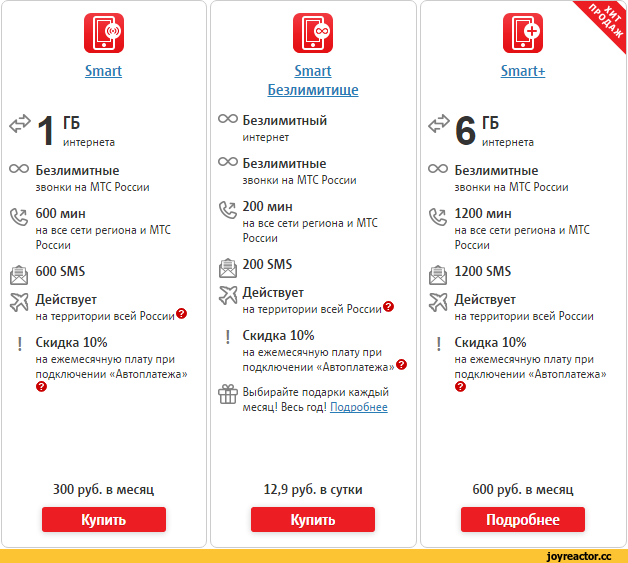Screen dimensions: 628x563
Task: Click the airplane icon in Безлимитище card
Action: (228, 295)
